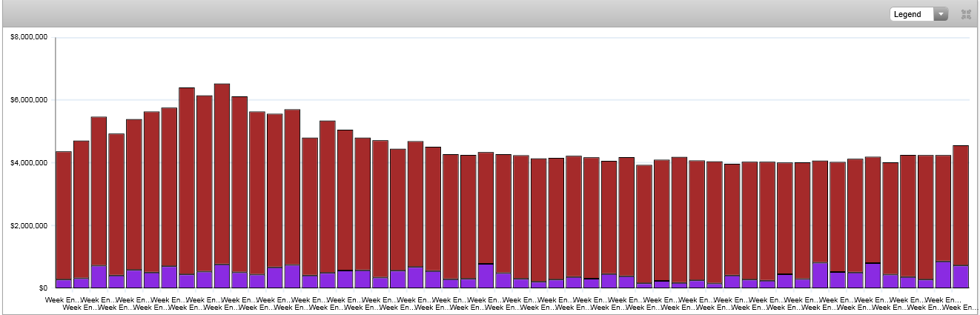980x315 pixels.
Task: Click the gray panel header bar
Action: [x=445, y=13]
